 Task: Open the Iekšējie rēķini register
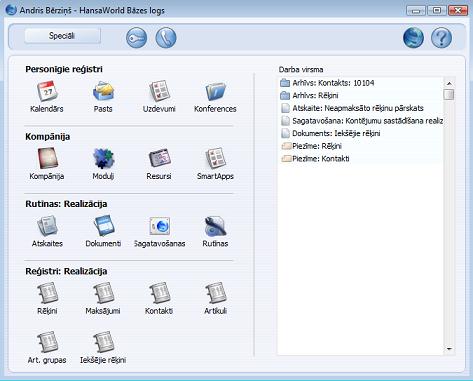pyautogui.click(x=103, y=342)
